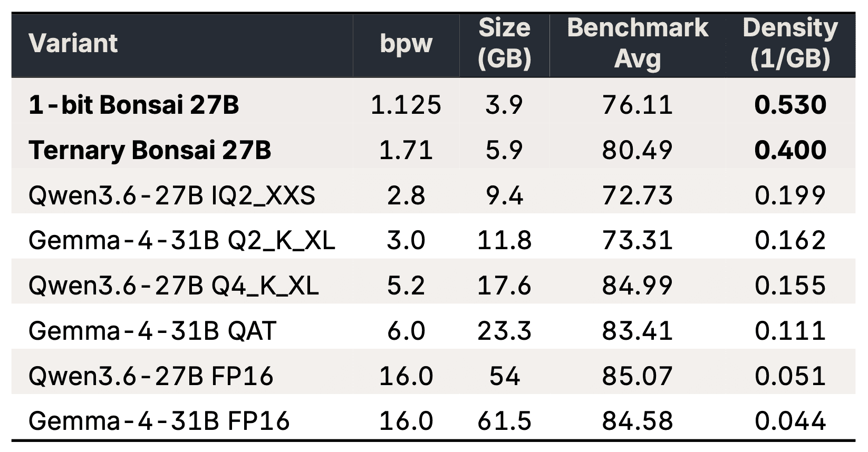Select the bpw column header
This screenshot has width=868, height=452.
406,44
